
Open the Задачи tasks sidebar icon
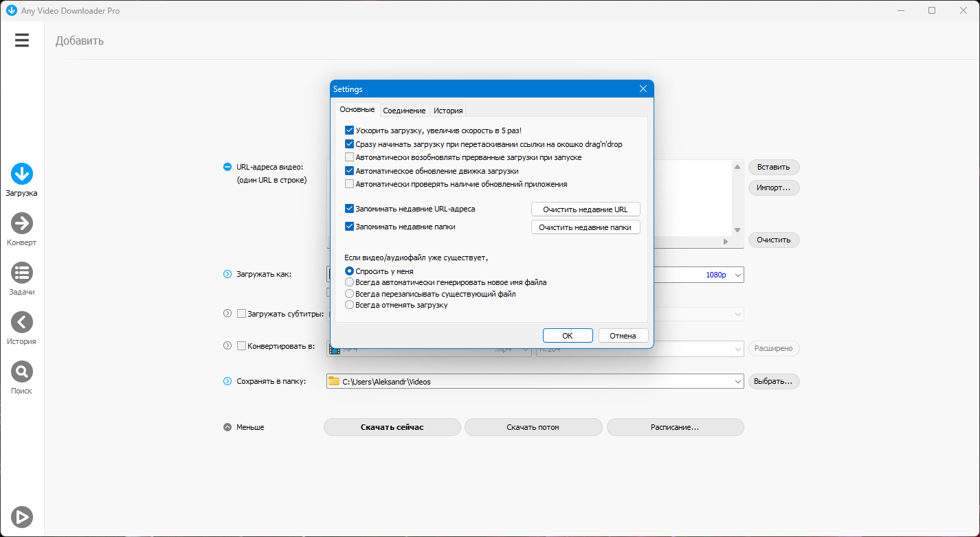[x=22, y=273]
